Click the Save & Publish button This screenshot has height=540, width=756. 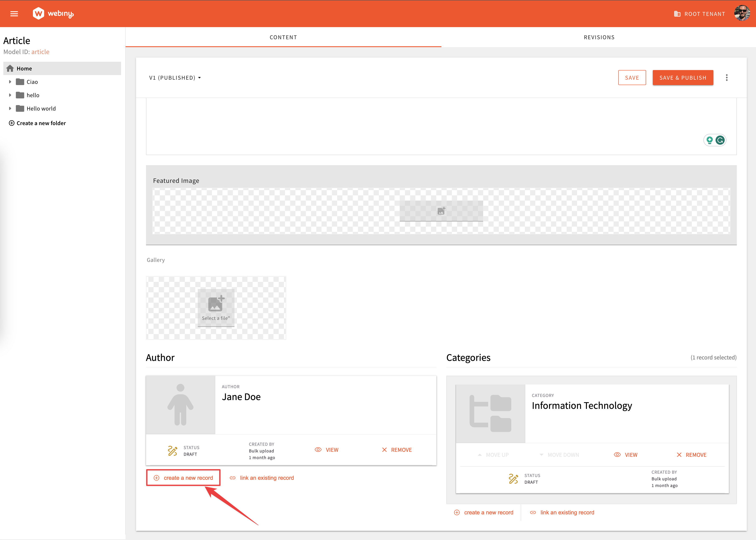pos(683,78)
